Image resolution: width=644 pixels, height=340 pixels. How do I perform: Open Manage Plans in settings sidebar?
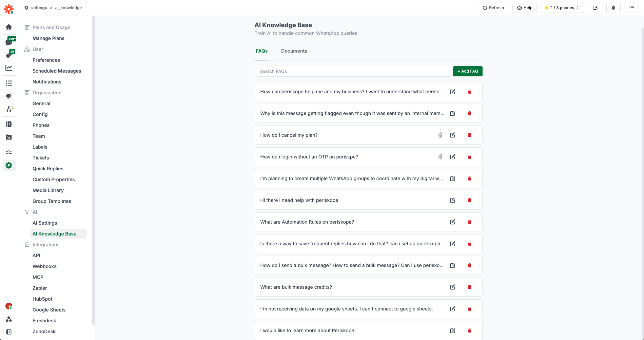[x=48, y=38]
